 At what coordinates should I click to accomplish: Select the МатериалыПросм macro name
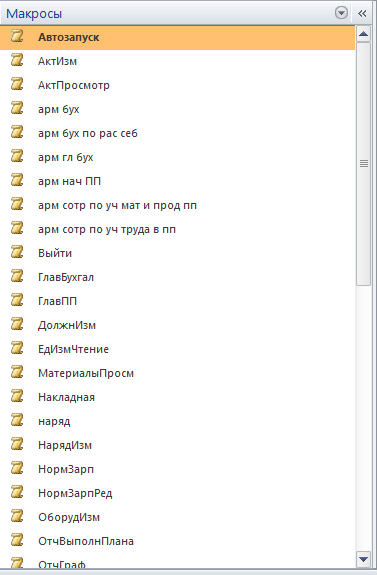86,373
